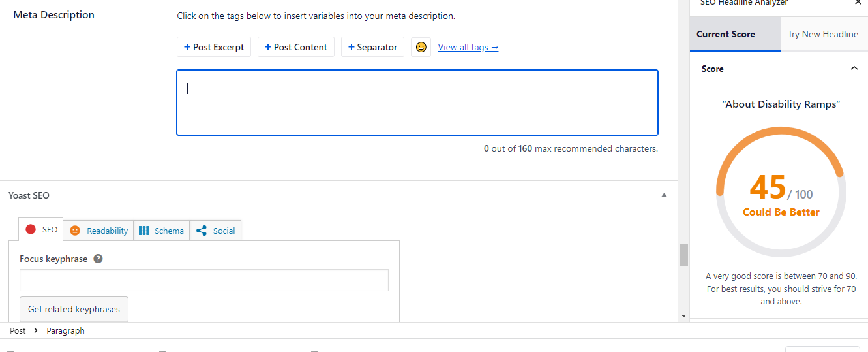Viewport: 868px width, 352px height.
Task: Click the Focus keyphrase help icon
Action: tap(98, 259)
